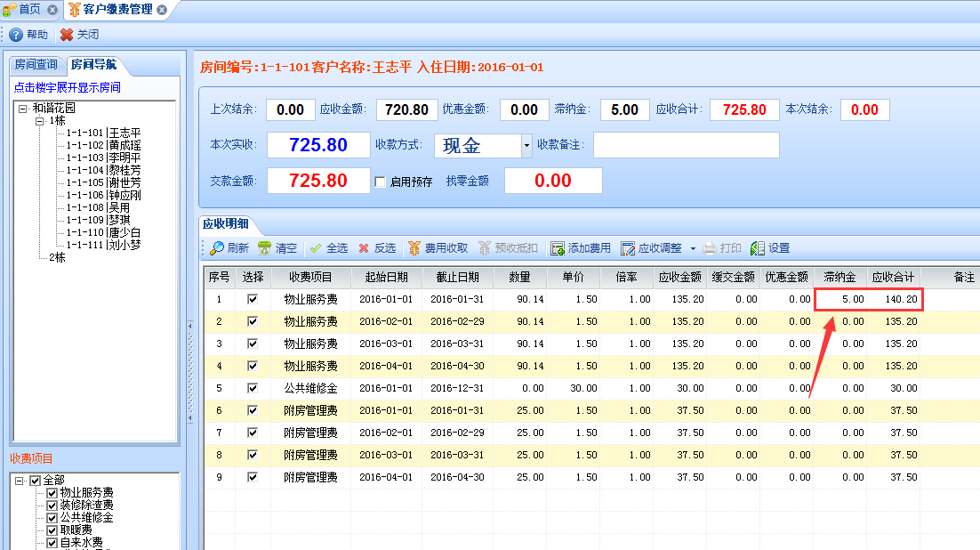This screenshot has width=980, height=550.
Task: Click the 交款金额 amount field
Action: [x=318, y=181]
